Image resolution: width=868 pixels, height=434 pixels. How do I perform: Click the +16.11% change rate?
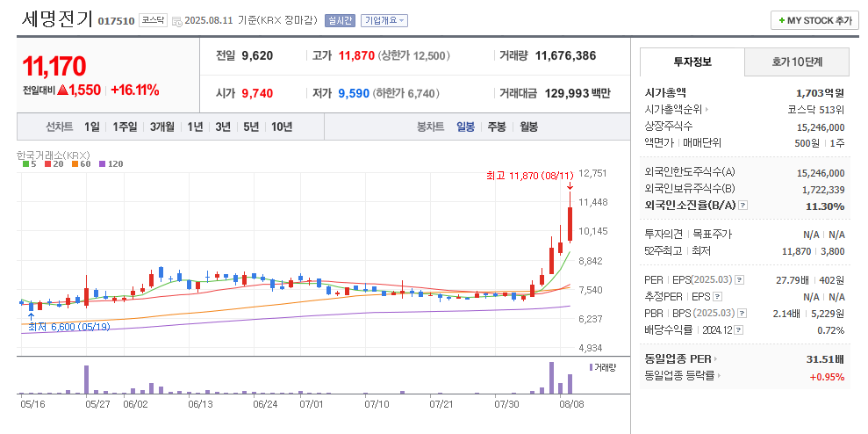click(135, 90)
